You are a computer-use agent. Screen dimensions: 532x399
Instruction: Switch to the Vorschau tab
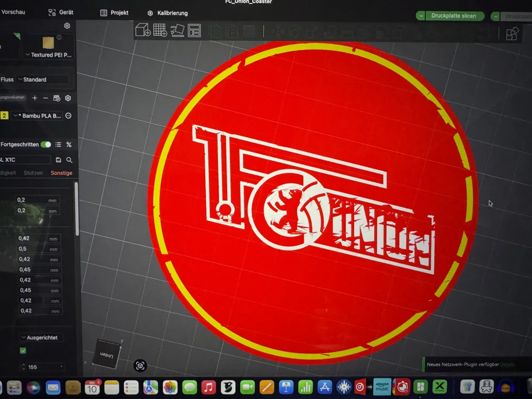pos(13,12)
